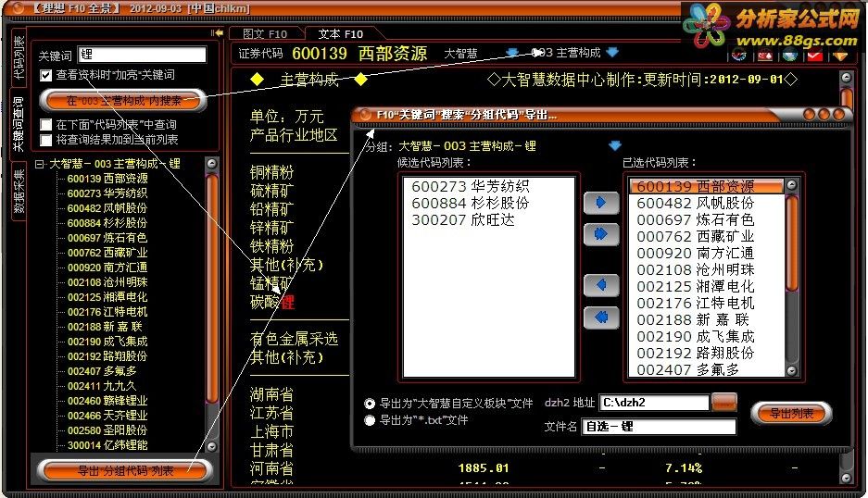
Task: Click the scrollbar thumb of the code tree list
Action: [x=212, y=288]
